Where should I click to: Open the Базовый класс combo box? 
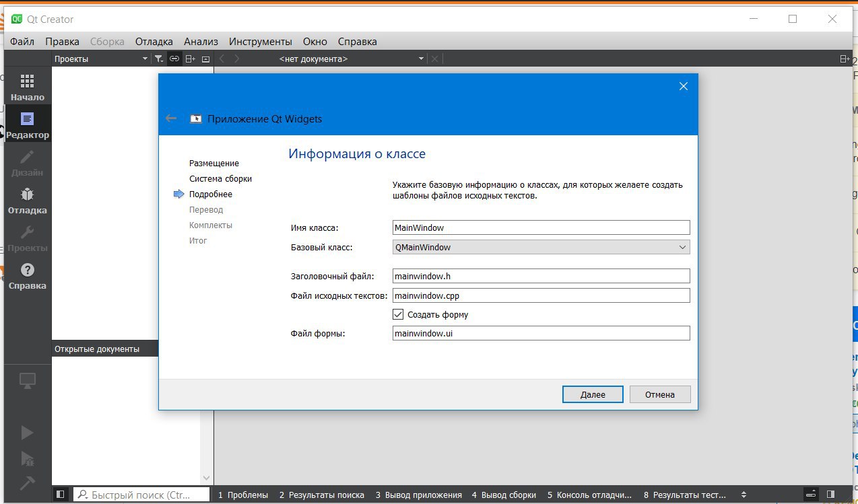541,247
